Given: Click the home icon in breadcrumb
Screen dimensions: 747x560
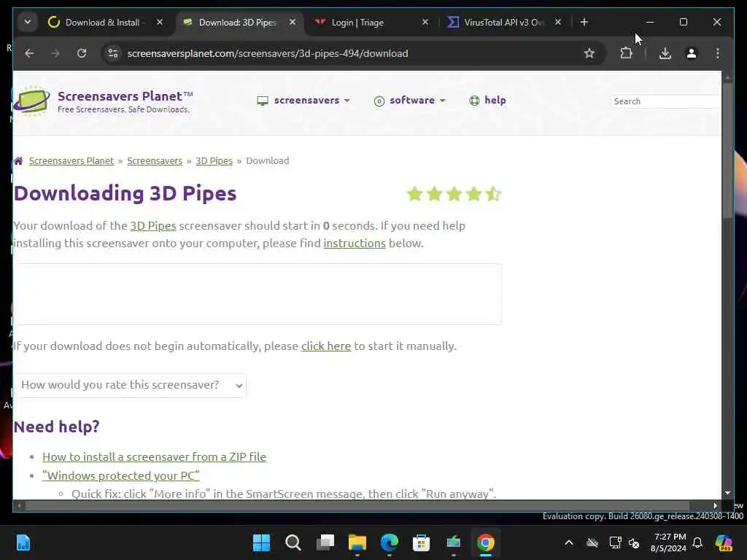Looking at the screenshot, I should coord(18,161).
